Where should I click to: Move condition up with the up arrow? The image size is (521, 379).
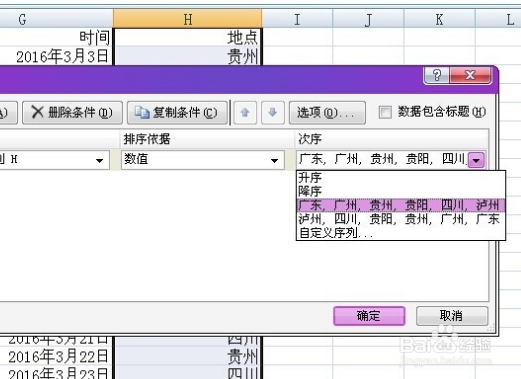point(245,113)
